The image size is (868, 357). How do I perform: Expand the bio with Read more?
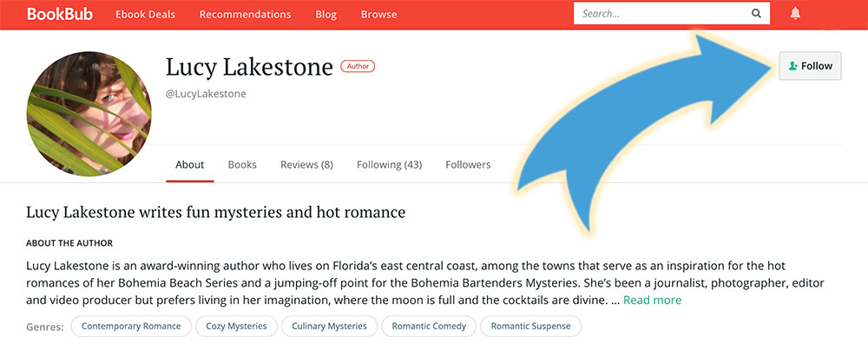(x=652, y=300)
